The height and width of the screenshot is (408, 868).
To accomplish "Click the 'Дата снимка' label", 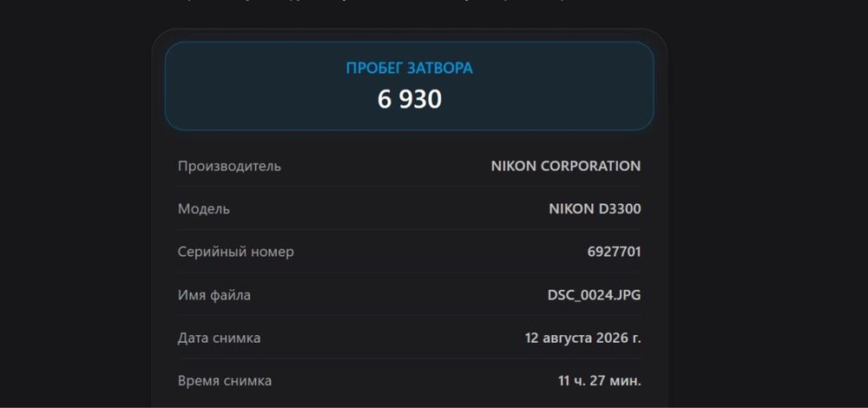I will point(220,339).
